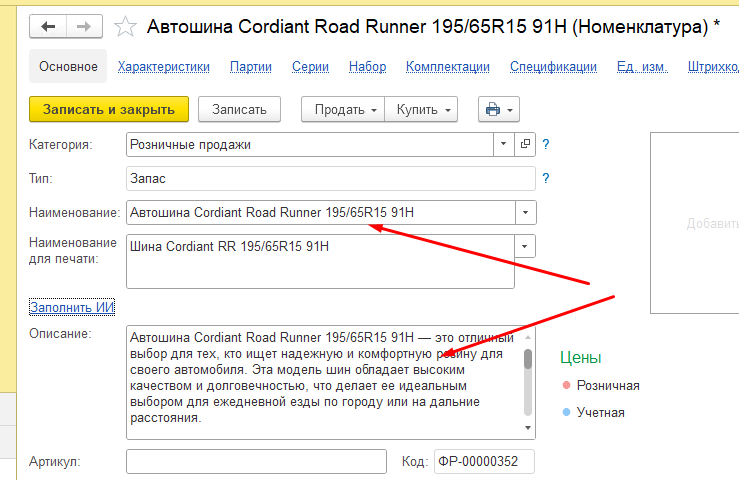Click the help question mark beside Тип
739x480 pixels.
point(546,179)
